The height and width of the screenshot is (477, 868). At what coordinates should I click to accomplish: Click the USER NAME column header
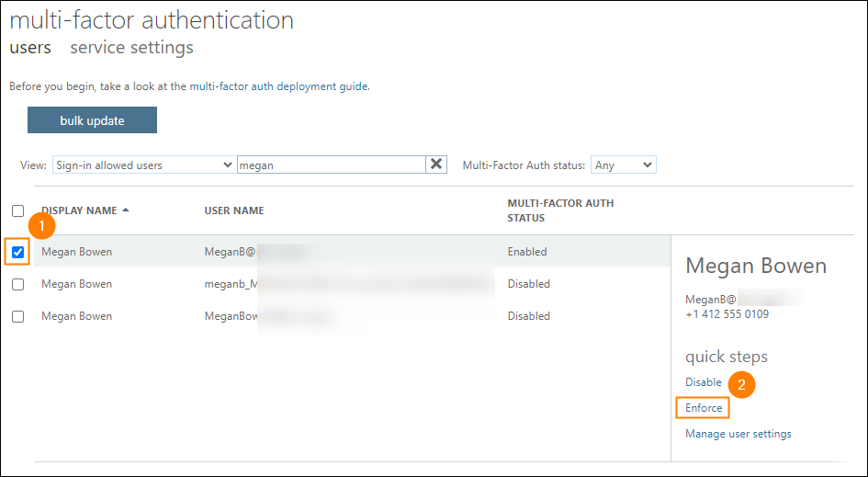(x=234, y=210)
